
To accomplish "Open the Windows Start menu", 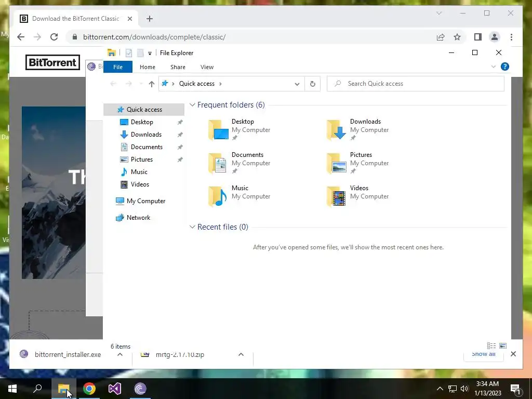I will pos(12,389).
